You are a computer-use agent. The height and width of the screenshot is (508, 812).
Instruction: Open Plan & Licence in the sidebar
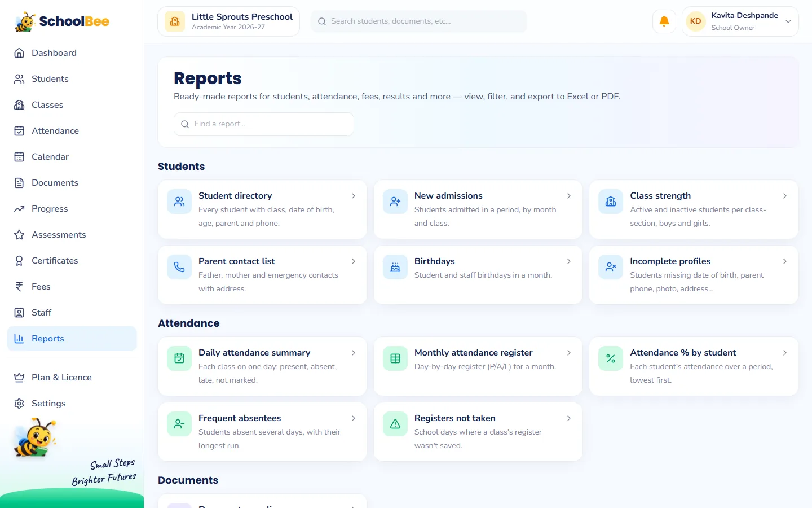pos(72,378)
